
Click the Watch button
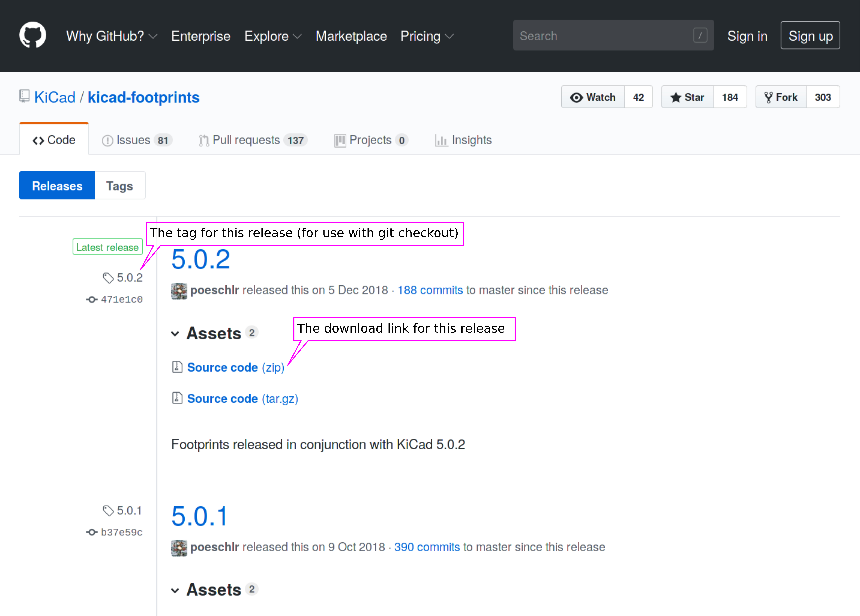[593, 97]
